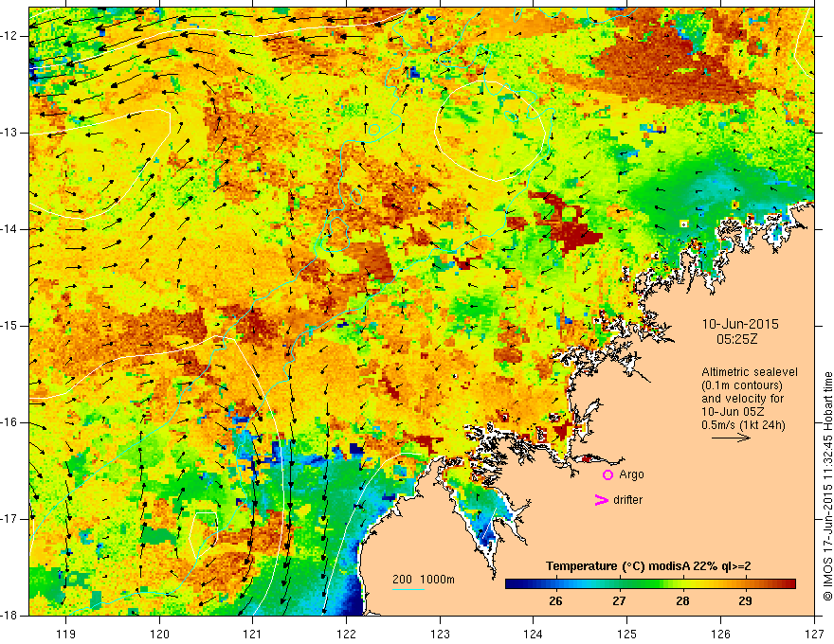Click the "Altimetric sealevel" legend text
Image resolution: width=834 pixels, height=644 pixels.
(x=750, y=372)
